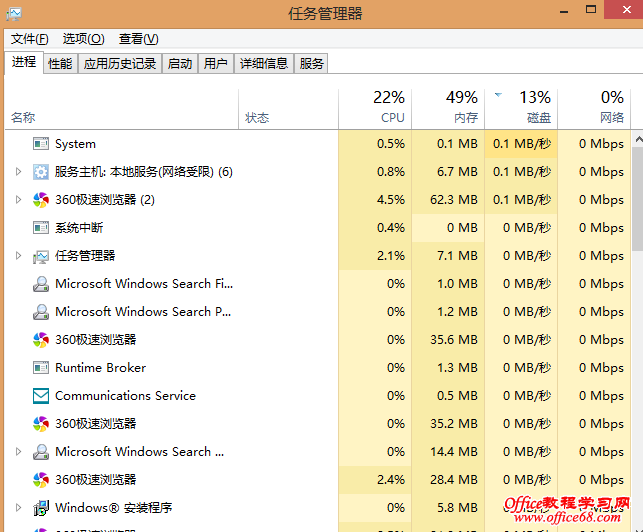Sort by the 13% 磁盘 column header
Viewport: 643px width, 532px height.
tap(521, 109)
